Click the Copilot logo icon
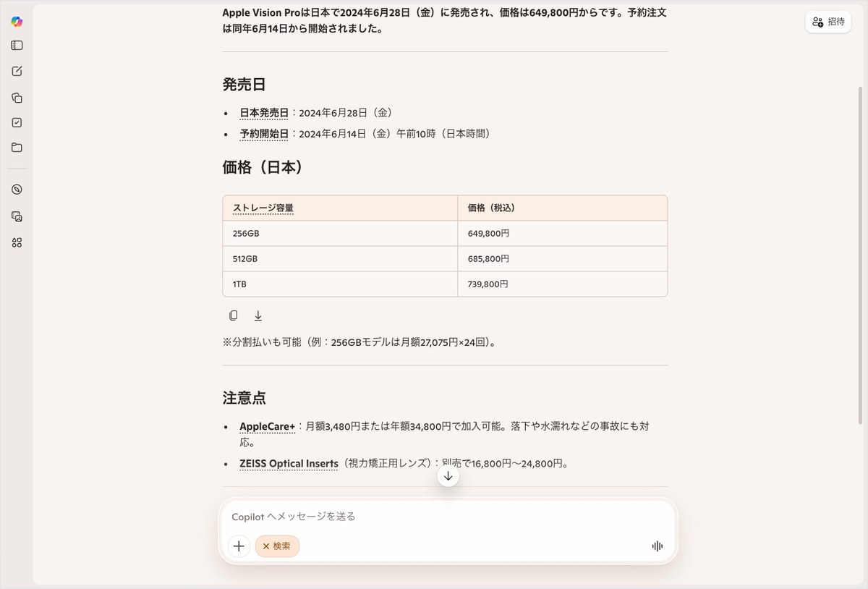Screen dimensions: 868x589 [x=17, y=21]
